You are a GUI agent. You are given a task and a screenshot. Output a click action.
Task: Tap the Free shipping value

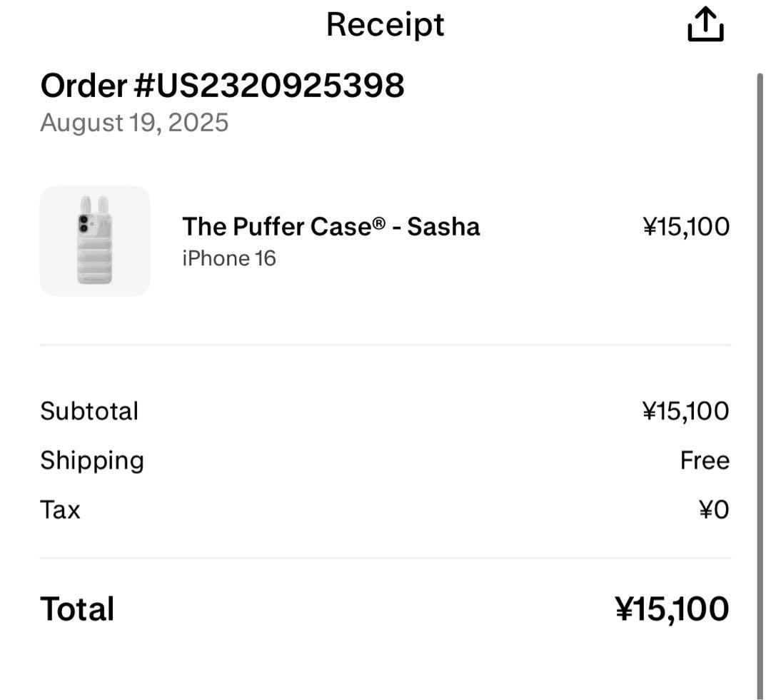705,460
